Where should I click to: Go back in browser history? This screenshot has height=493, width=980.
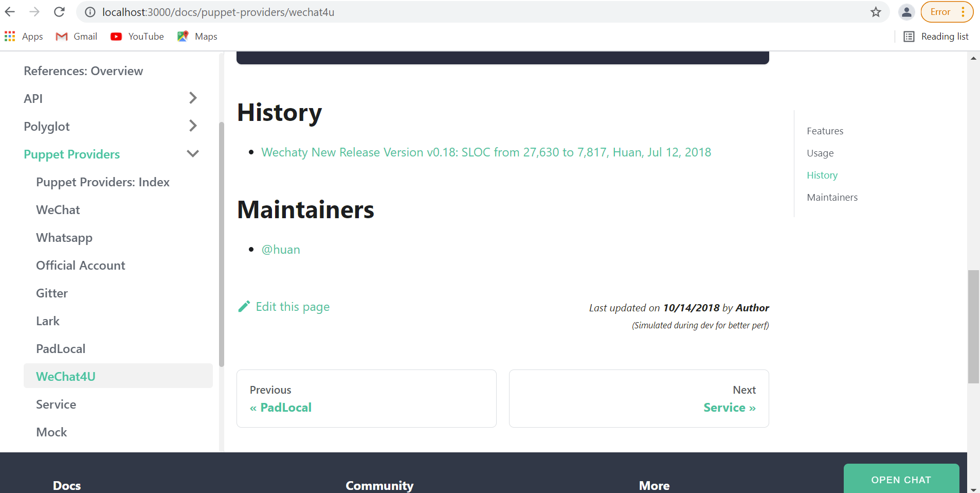tap(10, 12)
